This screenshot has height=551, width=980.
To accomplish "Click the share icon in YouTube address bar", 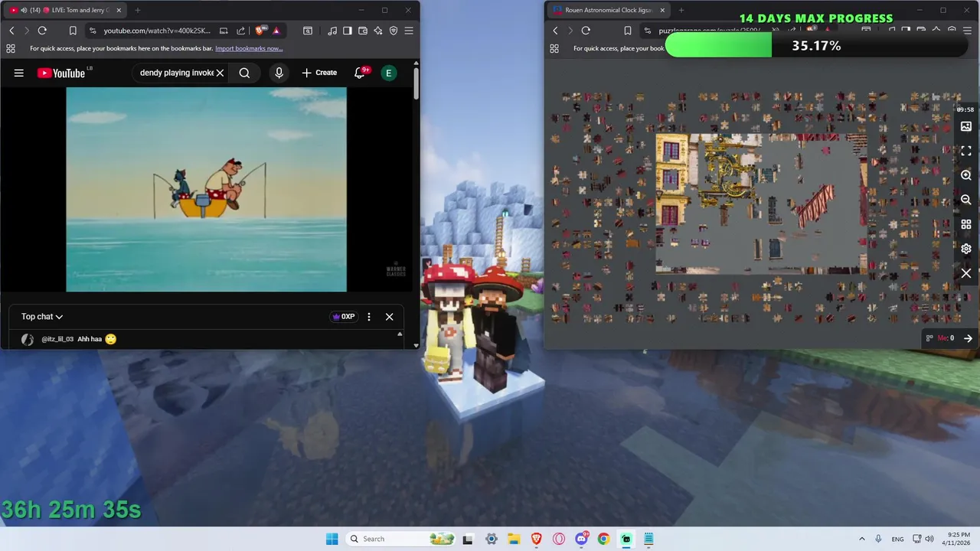I will (240, 31).
